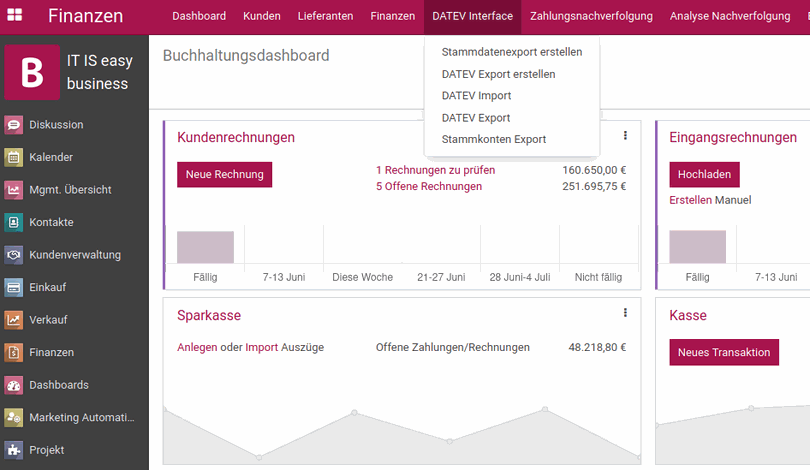Click the Hochladen button
This screenshot has height=470, width=810.
pyautogui.click(x=704, y=175)
